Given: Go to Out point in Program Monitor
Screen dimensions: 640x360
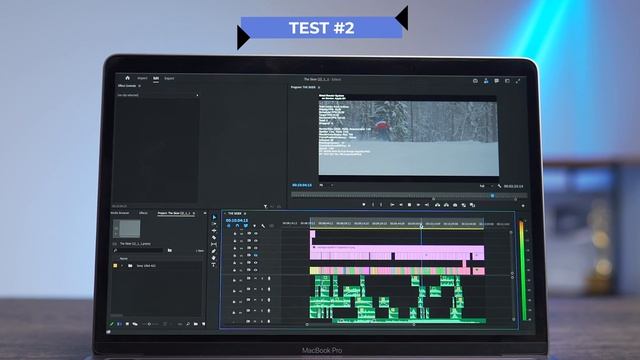Looking at the screenshot, I should point(427,204).
